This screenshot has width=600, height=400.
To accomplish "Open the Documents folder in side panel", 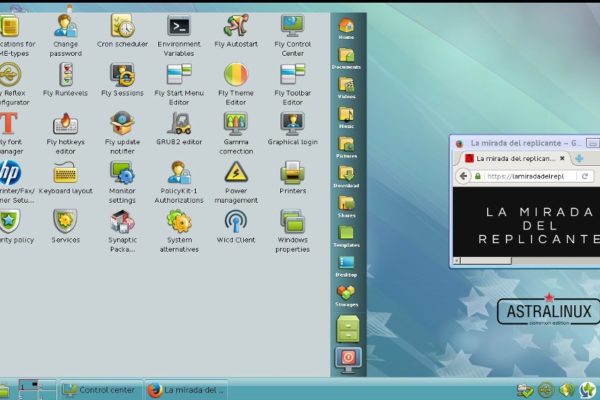I will pyautogui.click(x=346, y=55).
